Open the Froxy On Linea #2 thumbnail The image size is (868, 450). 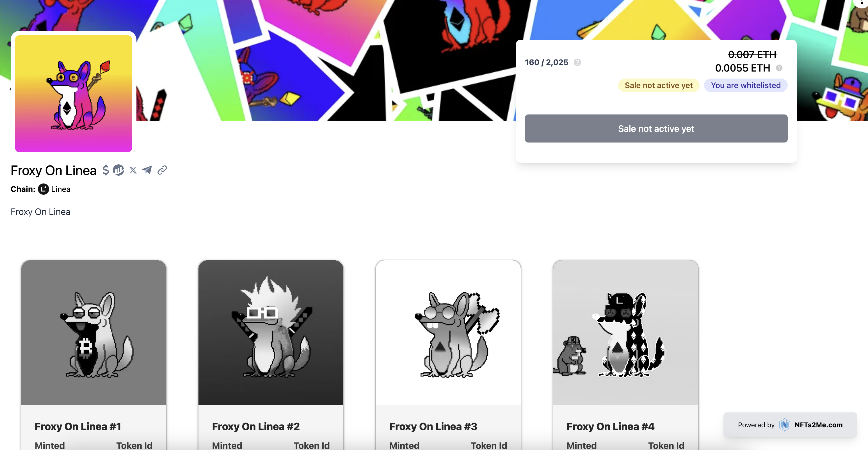click(271, 332)
